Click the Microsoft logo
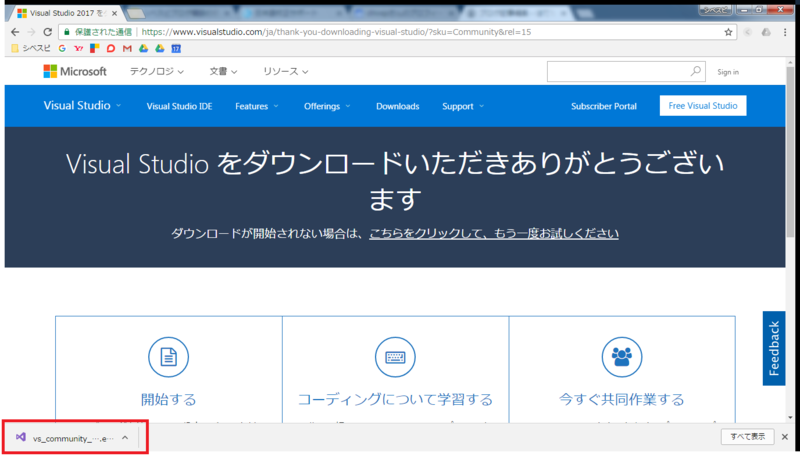 pos(75,71)
